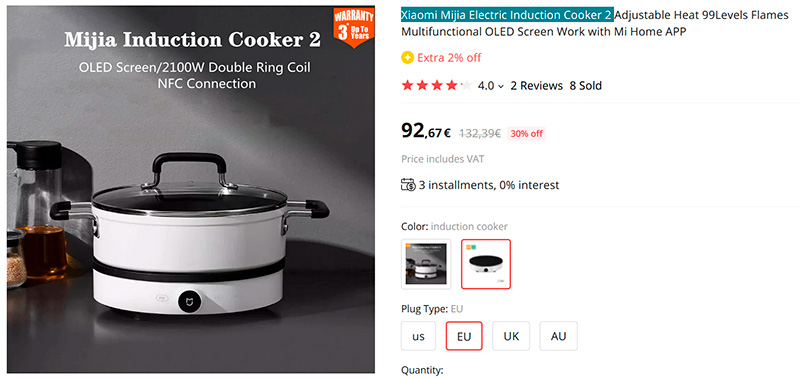Click the grey fifth rating star

(x=466, y=86)
